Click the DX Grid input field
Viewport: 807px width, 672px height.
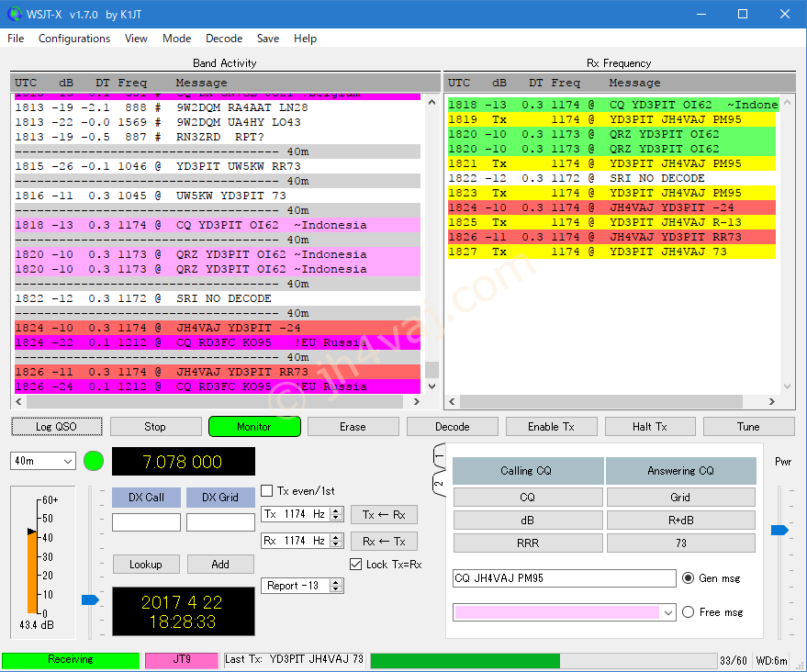pyautogui.click(x=220, y=521)
